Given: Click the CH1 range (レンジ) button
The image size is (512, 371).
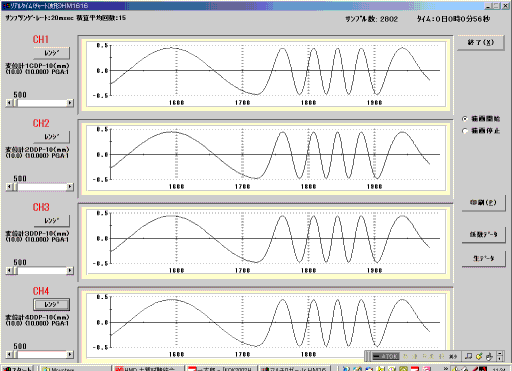Looking at the screenshot, I should pyautogui.click(x=52, y=53).
